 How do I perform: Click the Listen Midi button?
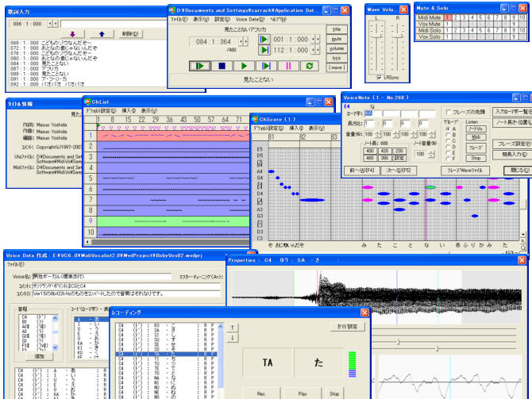pyautogui.click(x=476, y=137)
